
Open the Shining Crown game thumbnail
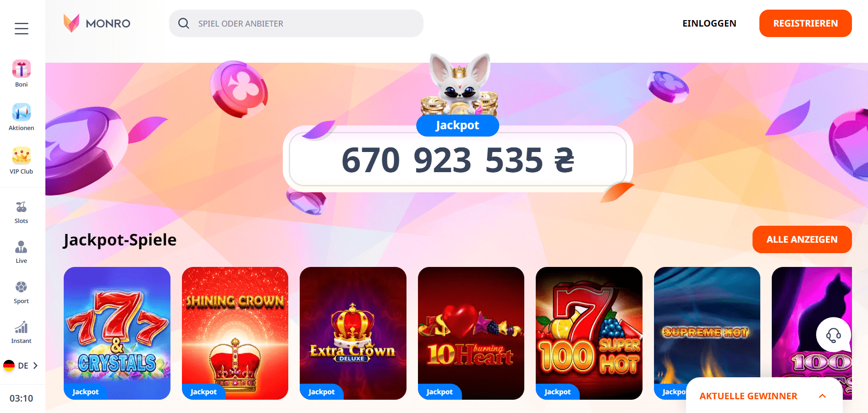[235, 333]
